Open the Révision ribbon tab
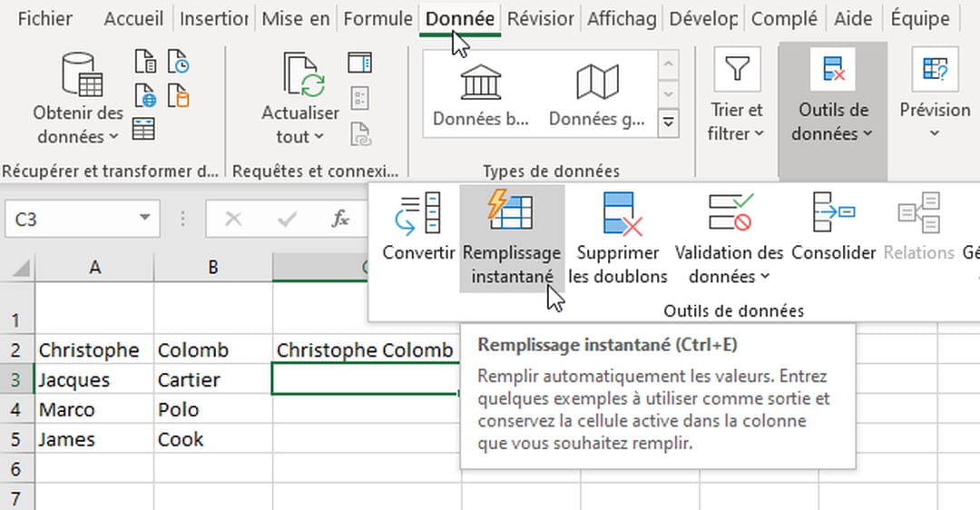980x510 pixels. pos(541,19)
